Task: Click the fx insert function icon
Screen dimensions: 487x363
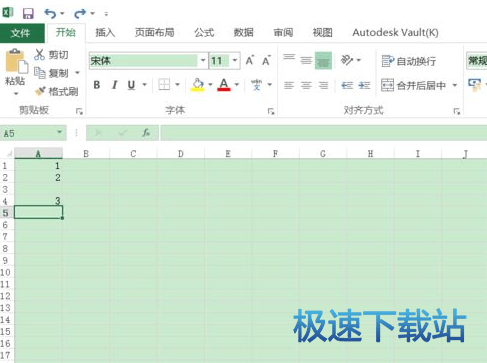Action: point(146,133)
